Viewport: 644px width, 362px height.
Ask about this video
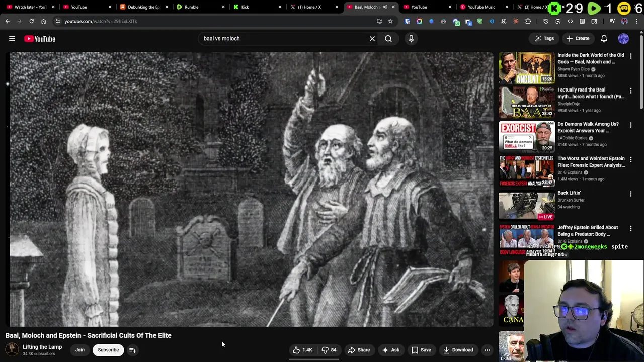(391, 350)
